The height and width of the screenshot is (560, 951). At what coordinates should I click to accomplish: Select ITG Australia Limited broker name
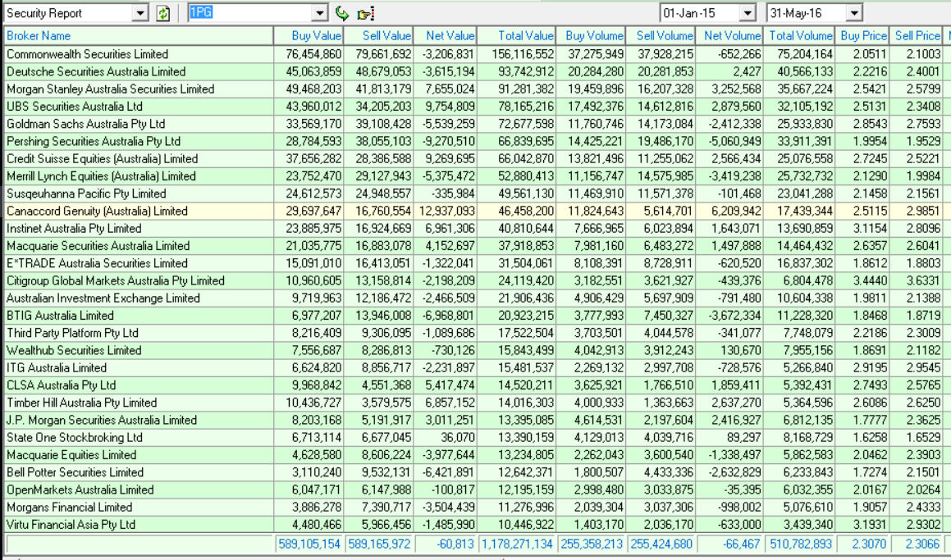57,368
